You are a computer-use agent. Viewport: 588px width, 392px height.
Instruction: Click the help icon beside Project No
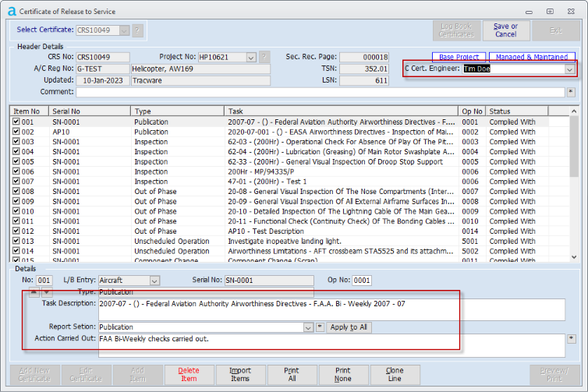264,57
